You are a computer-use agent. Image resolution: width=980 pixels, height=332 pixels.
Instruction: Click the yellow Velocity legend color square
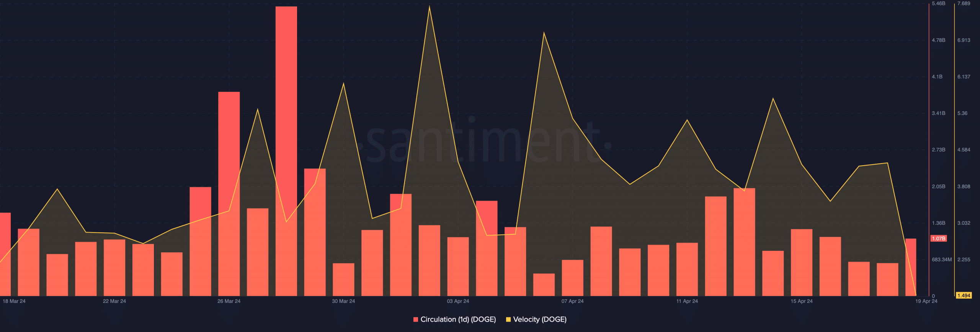tap(508, 319)
